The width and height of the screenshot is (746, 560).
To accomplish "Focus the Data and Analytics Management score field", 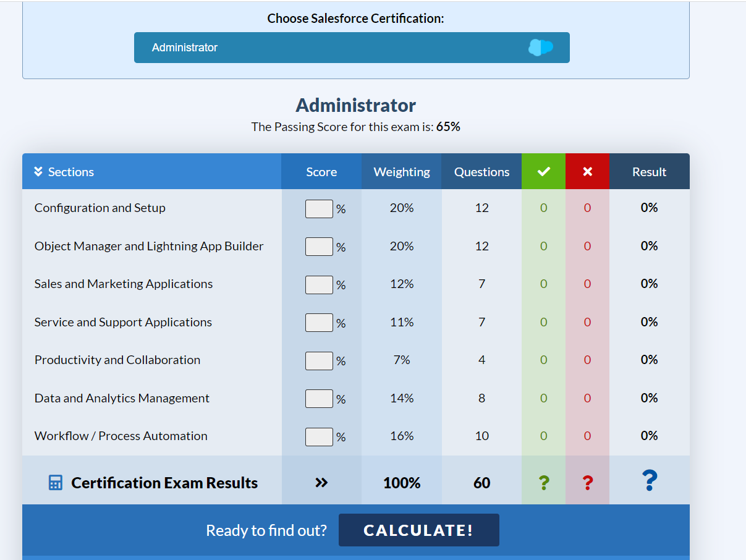I will (x=319, y=399).
